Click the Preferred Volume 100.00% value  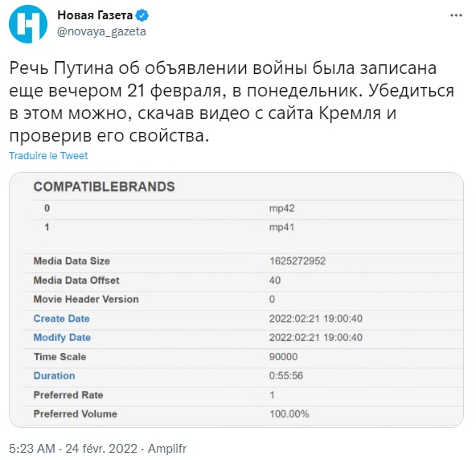click(289, 414)
